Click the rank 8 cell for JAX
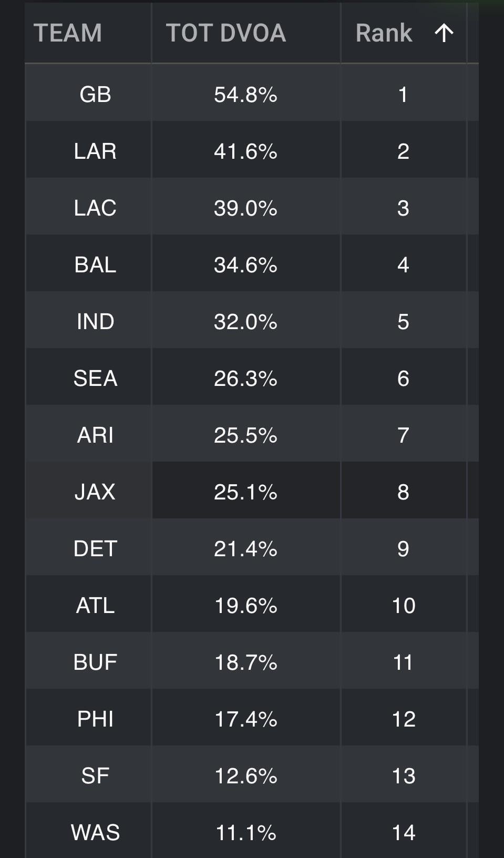This screenshot has height=858, width=504. 403,492
